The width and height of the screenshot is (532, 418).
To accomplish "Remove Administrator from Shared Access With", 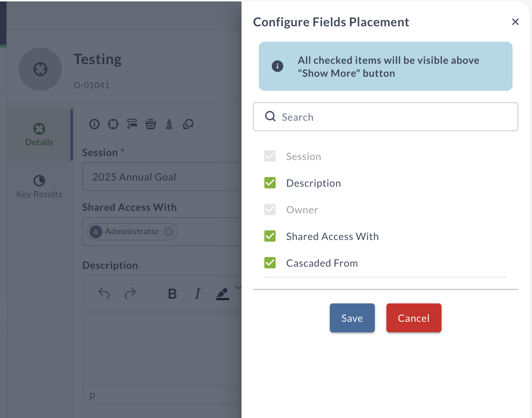I will pyautogui.click(x=168, y=232).
